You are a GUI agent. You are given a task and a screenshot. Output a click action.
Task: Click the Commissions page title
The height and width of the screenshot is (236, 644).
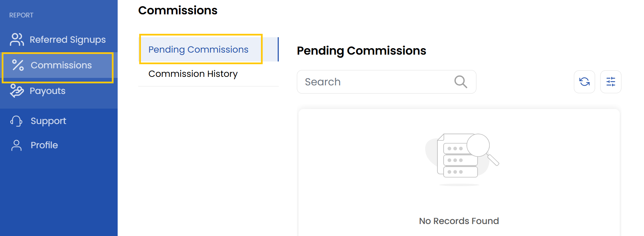point(178,10)
